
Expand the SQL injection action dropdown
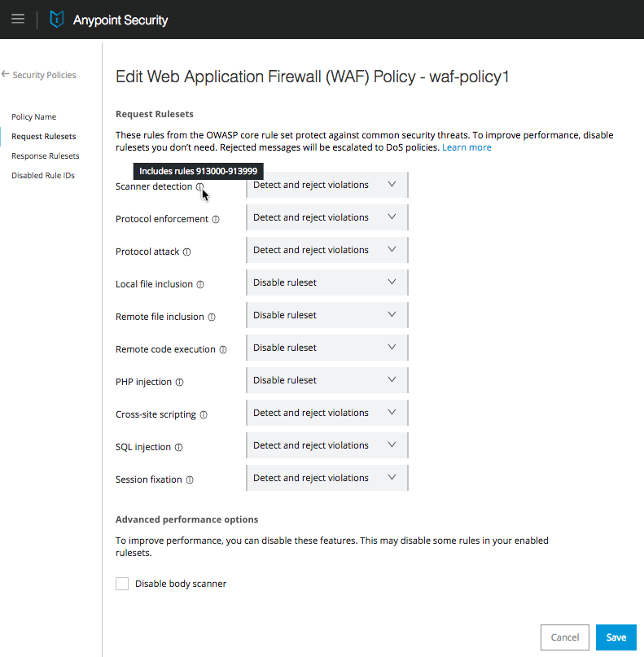[326, 445]
